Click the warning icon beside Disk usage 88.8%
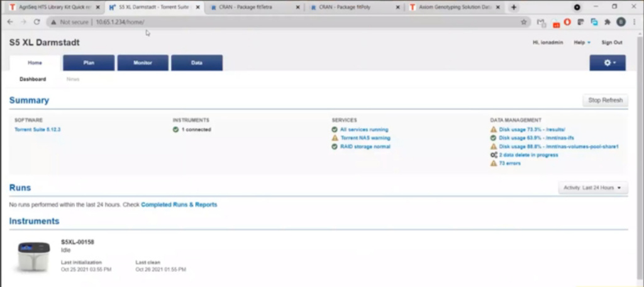 [x=494, y=147]
